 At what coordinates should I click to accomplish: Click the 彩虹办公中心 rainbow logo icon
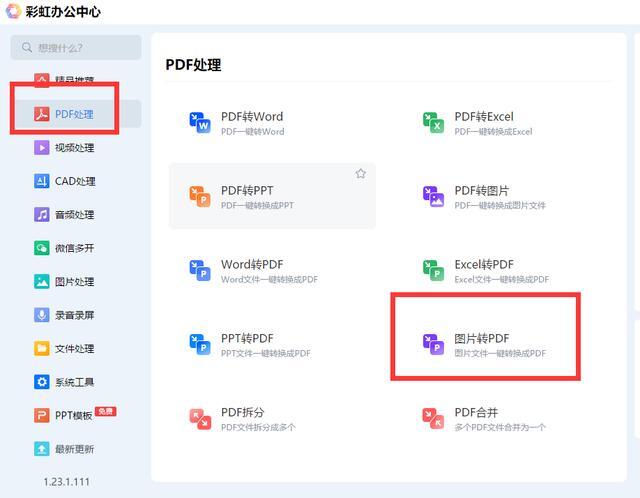pyautogui.click(x=13, y=11)
